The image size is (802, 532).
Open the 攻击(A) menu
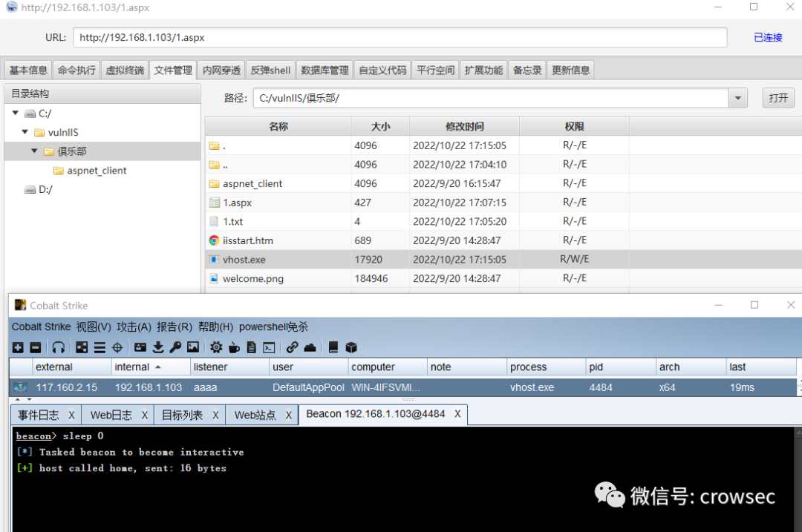[134, 326]
